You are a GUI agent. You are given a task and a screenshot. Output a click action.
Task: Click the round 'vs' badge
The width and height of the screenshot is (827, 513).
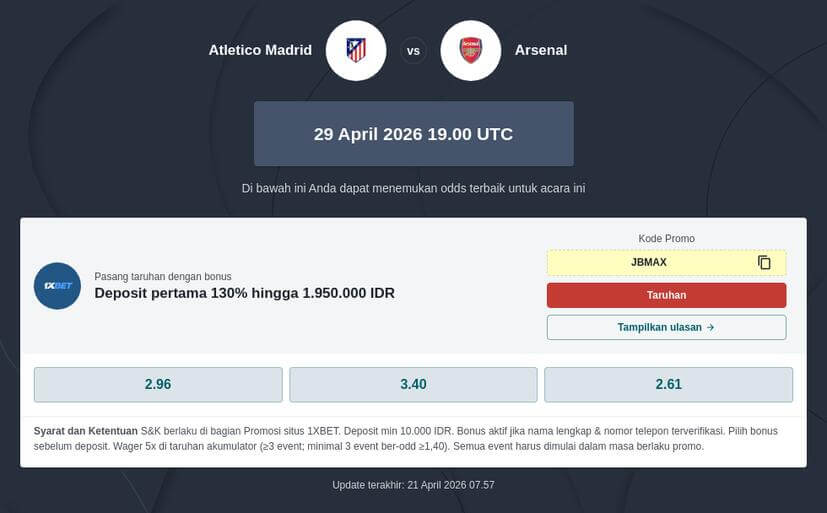(413, 50)
